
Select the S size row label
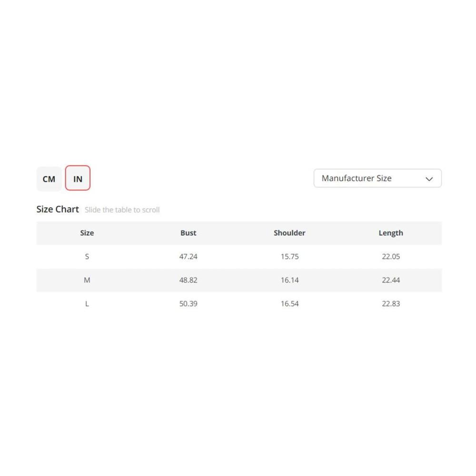click(87, 257)
